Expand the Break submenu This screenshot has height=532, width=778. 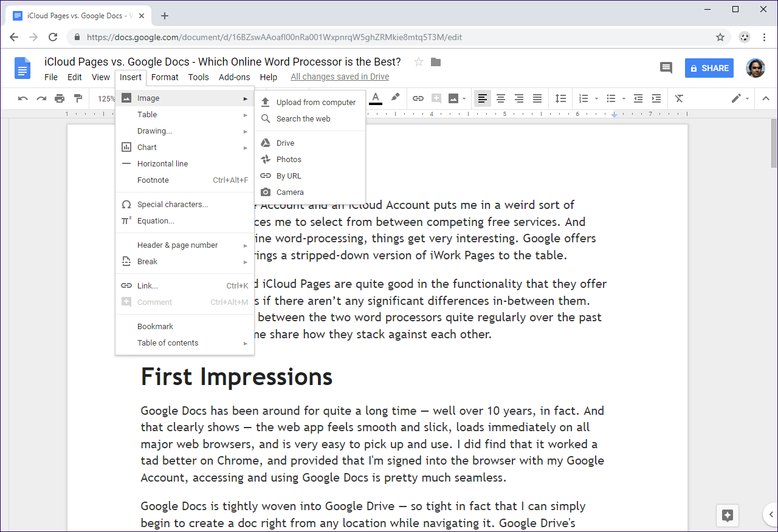point(185,261)
